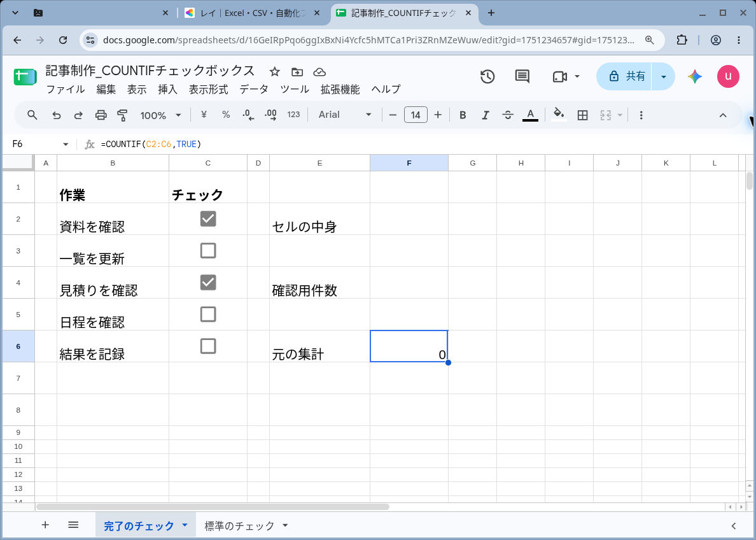Print the spreadsheet
The height and width of the screenshot is (540, 756).
click(101, 115)
